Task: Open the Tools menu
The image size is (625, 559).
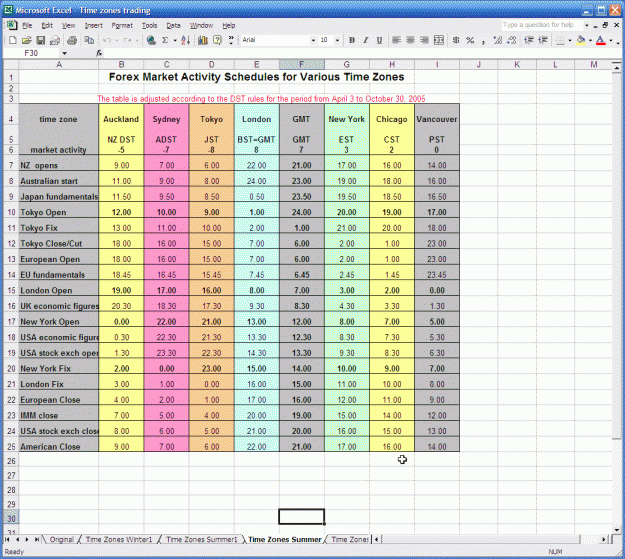Action: point(149,26)
